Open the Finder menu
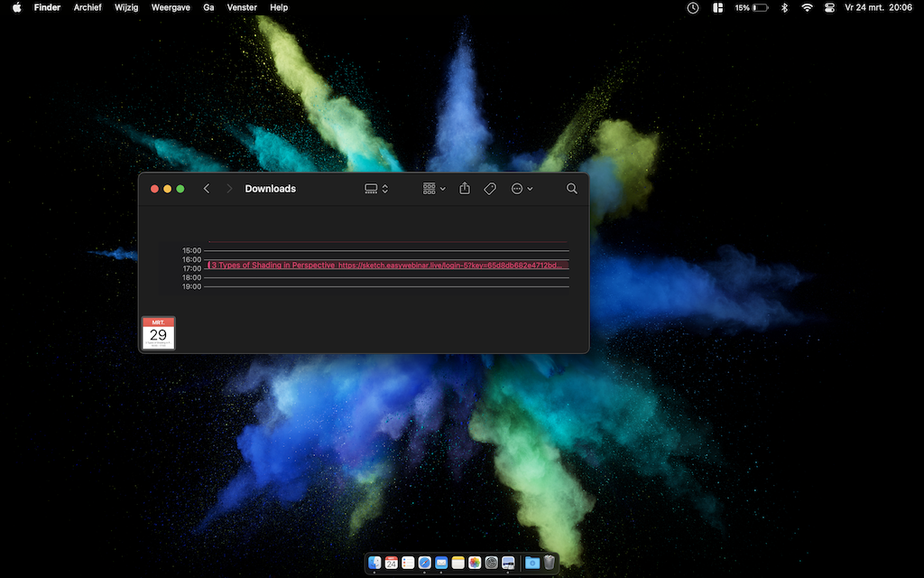 click(x=47, y=7)
